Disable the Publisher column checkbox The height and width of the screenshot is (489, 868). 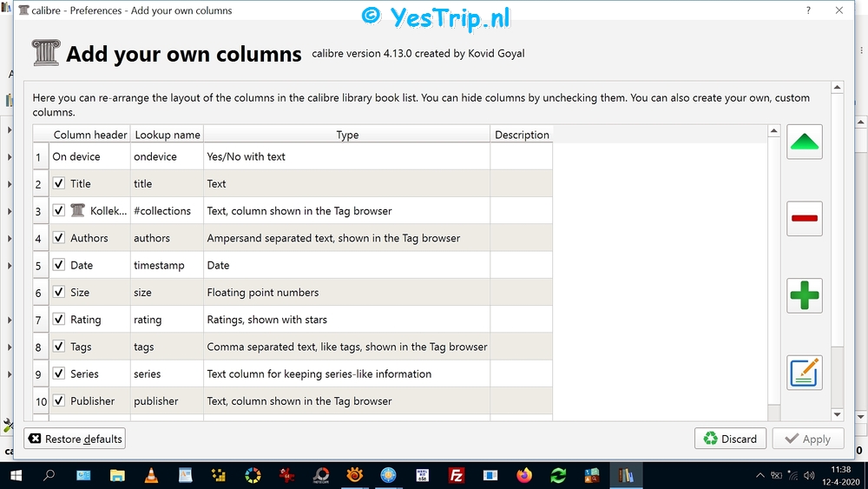pos(59,401)
